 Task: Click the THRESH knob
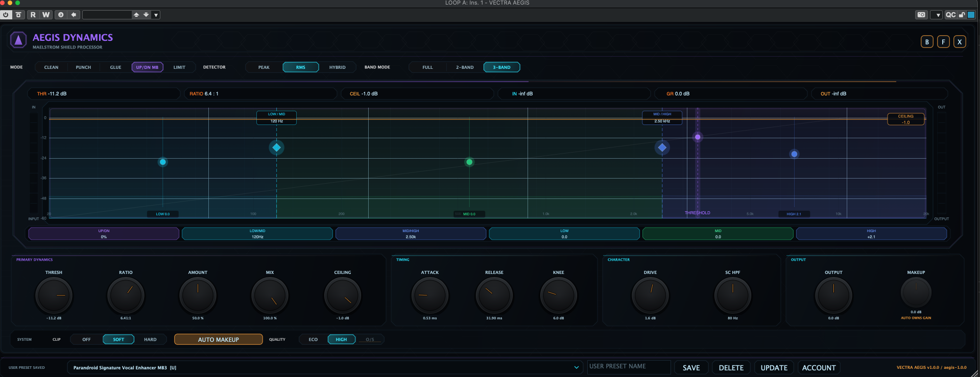click(54, 295)
